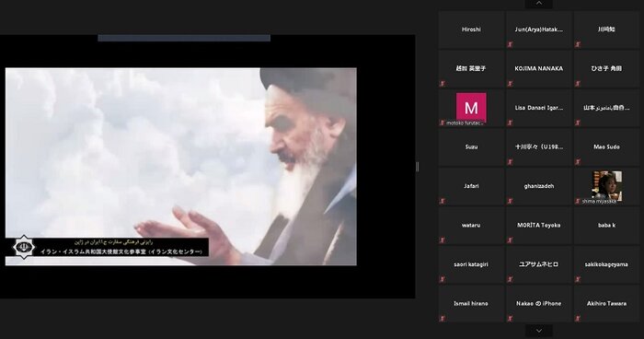Click muted mic icon on wataru tile

[443, 240]
